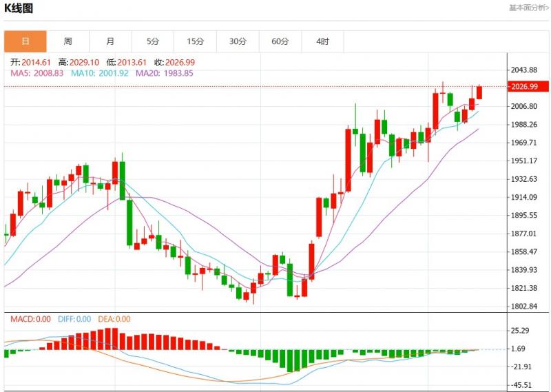Open the 月 monthly chart tab

[110, 41]
